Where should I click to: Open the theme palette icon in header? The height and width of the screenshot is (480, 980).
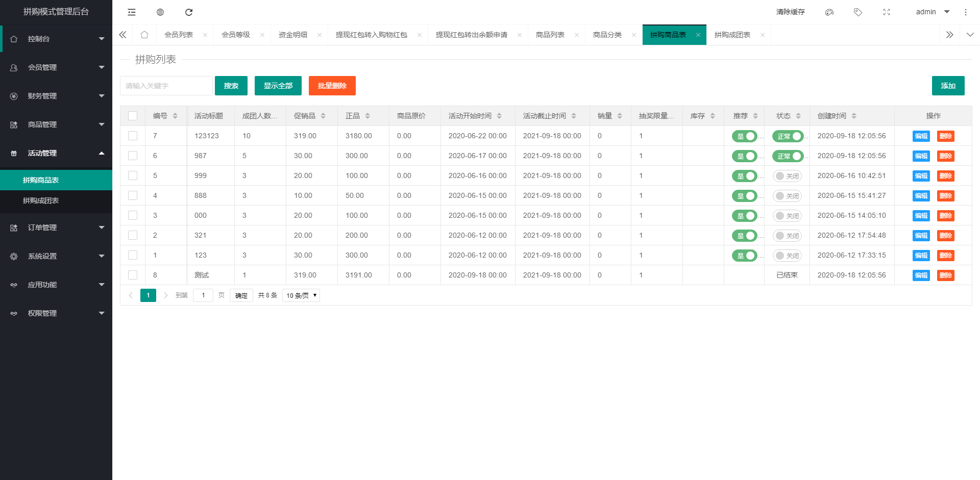click(x=829, y=12)
